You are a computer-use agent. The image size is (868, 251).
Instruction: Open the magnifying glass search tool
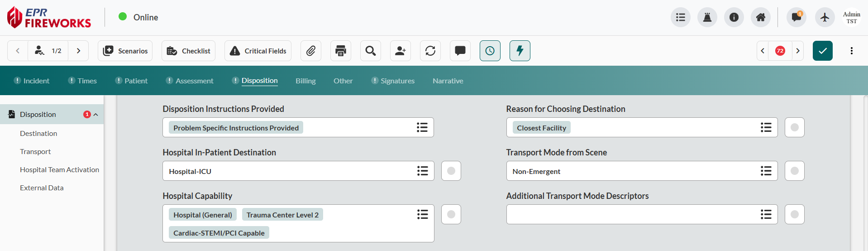(371, 51)
